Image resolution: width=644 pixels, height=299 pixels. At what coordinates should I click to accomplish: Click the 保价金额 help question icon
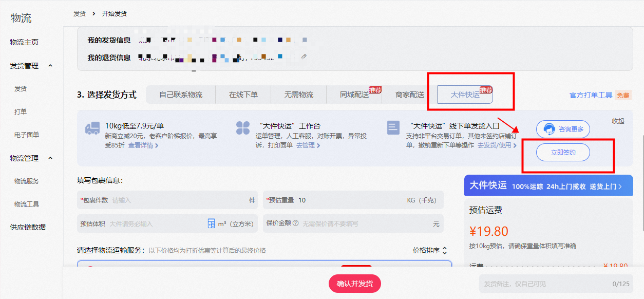tap(296, 223)
